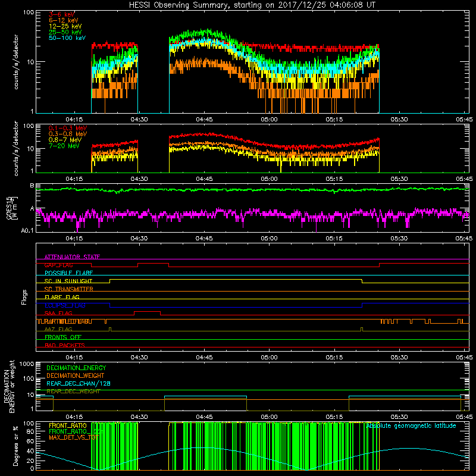This screenshot has height=476, width=476.
Task: Click the Flags panel axis label
Action: click(x=24, y=297)
